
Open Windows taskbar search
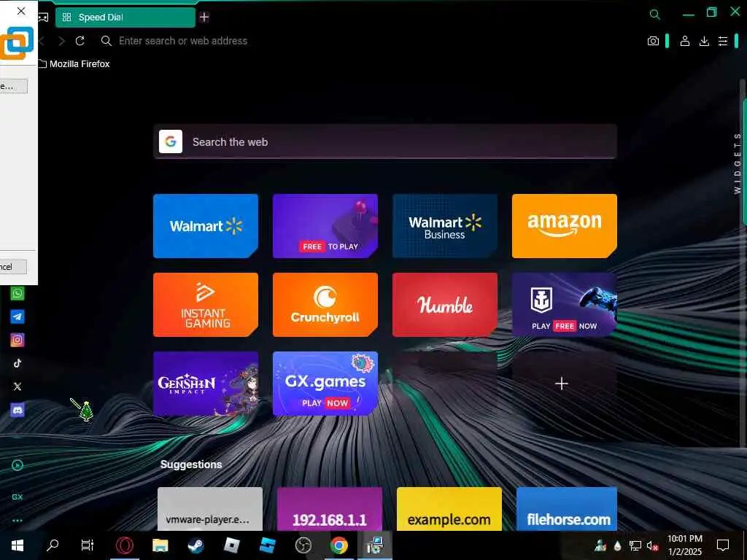click(x=53, y=545)
